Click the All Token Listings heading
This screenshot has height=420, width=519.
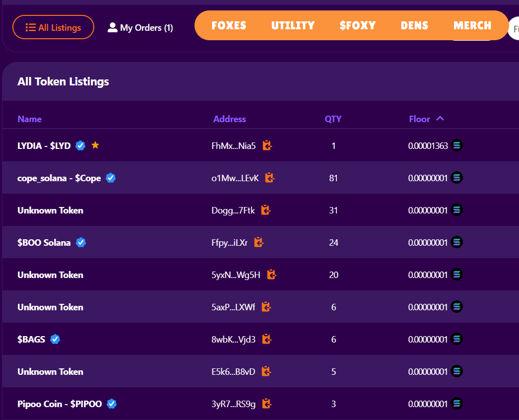coord(63,81)
